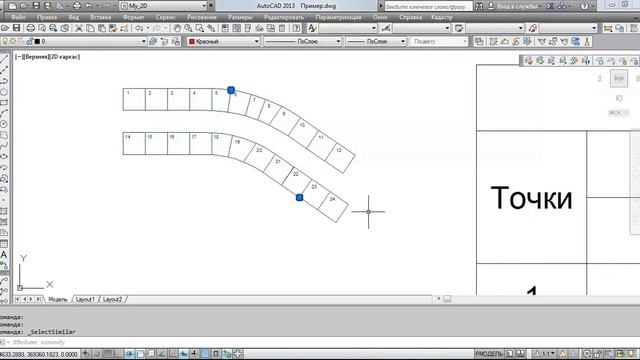Open the My_2D workspace dropdown
The width and height of the screenshot is (640, 360).
tap(164, 6)
